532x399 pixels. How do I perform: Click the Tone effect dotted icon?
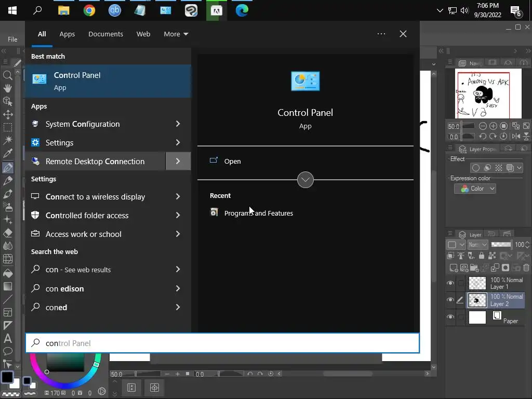coord(498,168)
